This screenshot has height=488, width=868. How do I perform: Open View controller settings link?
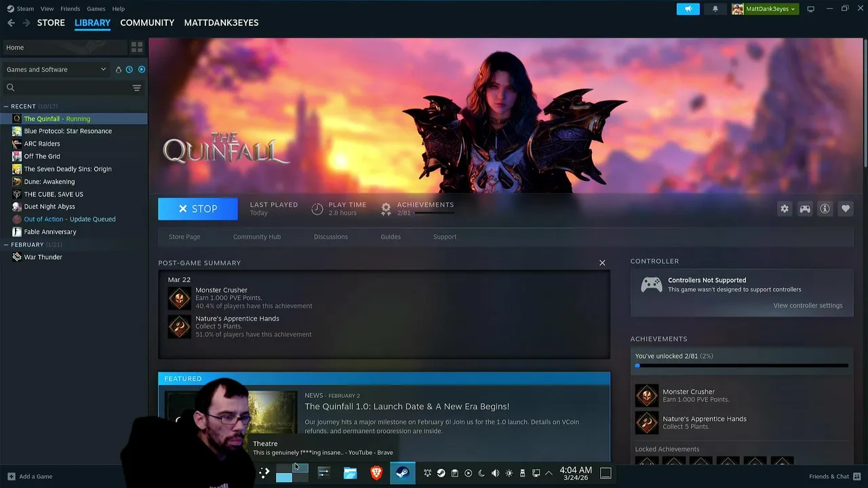point(808,306)
